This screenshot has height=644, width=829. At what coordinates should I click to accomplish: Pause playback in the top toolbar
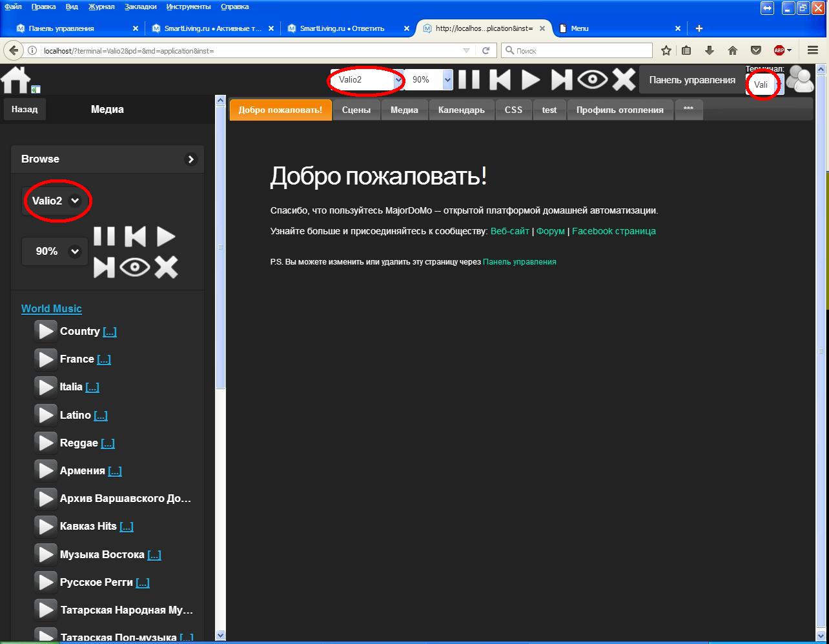[469, 80]
